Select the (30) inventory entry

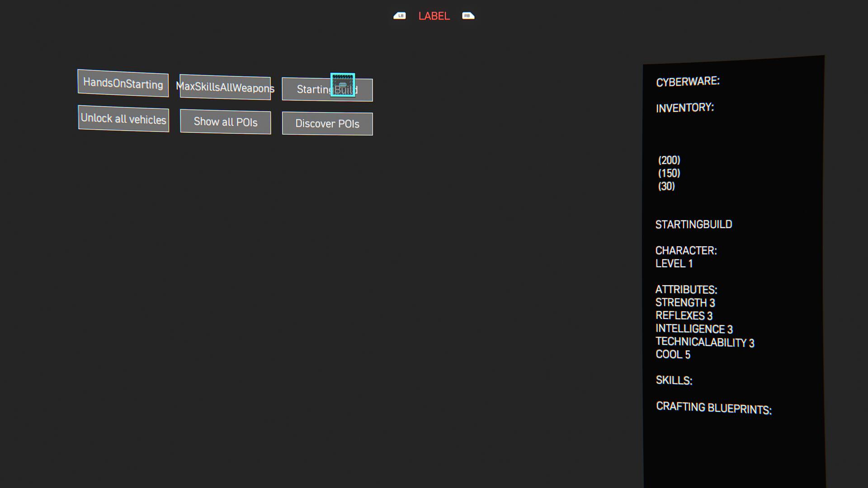[x=666, y=187]
